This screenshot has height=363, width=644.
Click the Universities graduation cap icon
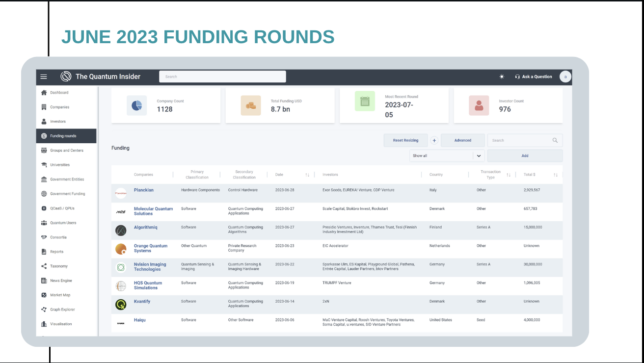pyautogui.click(x=44, y=165)
